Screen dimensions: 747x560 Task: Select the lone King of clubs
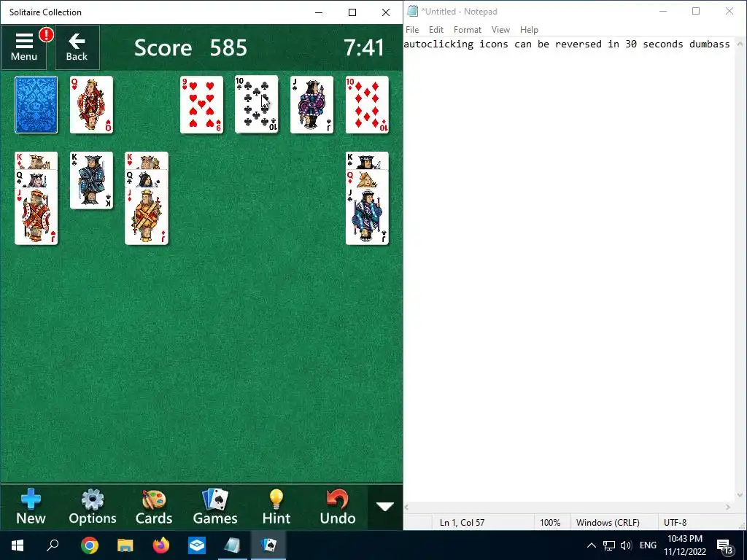[91, 181]
